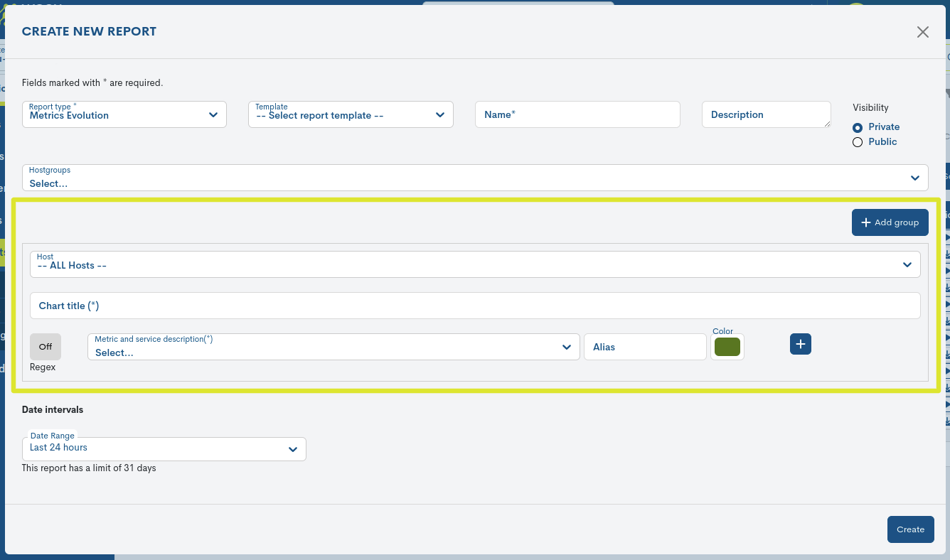Open the Date Range dropdown
The width and height of the screenshot is (950, 560).
(x=164, y=448)
